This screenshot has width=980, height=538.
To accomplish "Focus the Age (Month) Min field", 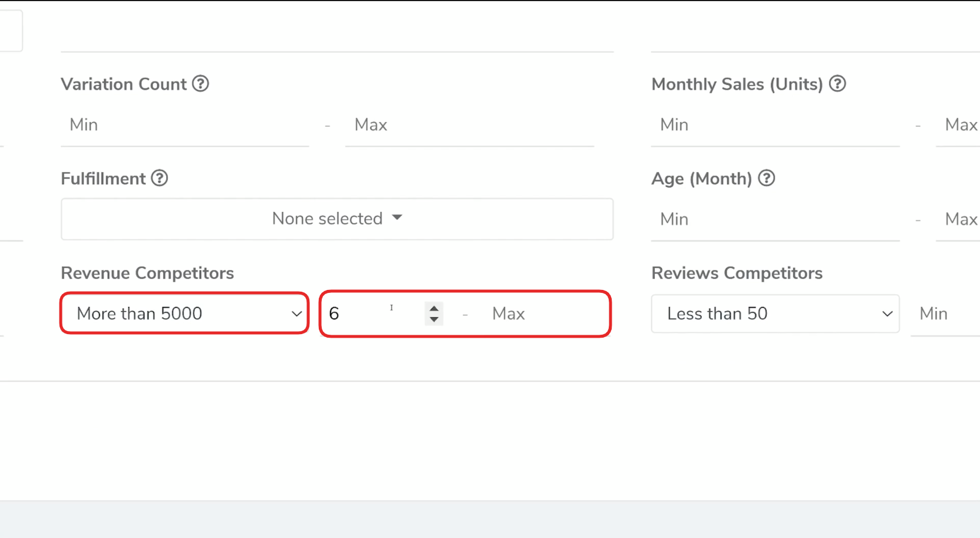I will [x=774, y=219].
